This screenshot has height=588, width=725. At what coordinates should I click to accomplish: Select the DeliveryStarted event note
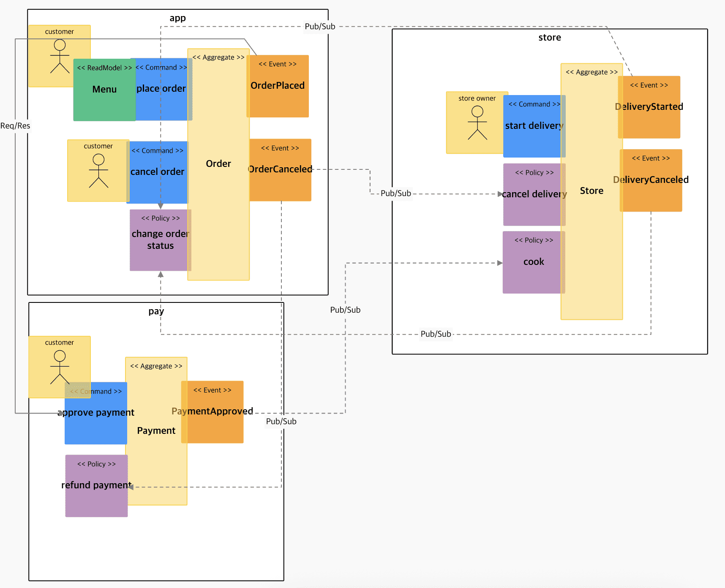coord(649,107)
